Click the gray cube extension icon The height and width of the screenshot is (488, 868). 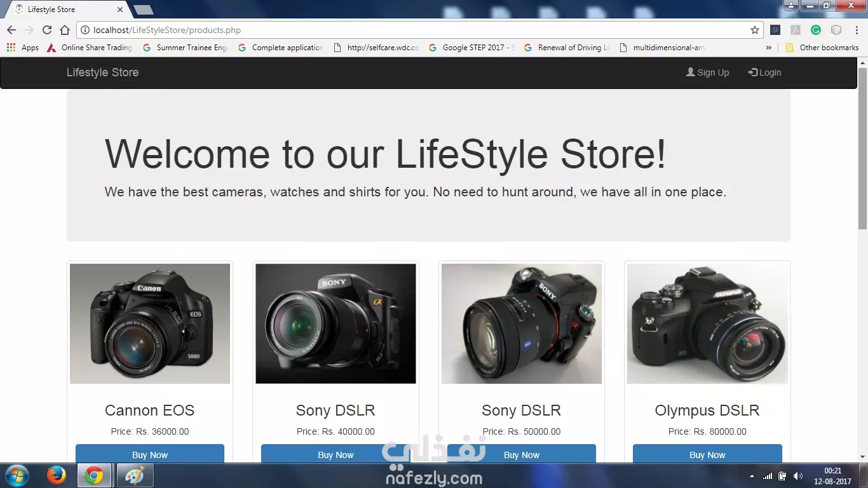coord(836,30)
